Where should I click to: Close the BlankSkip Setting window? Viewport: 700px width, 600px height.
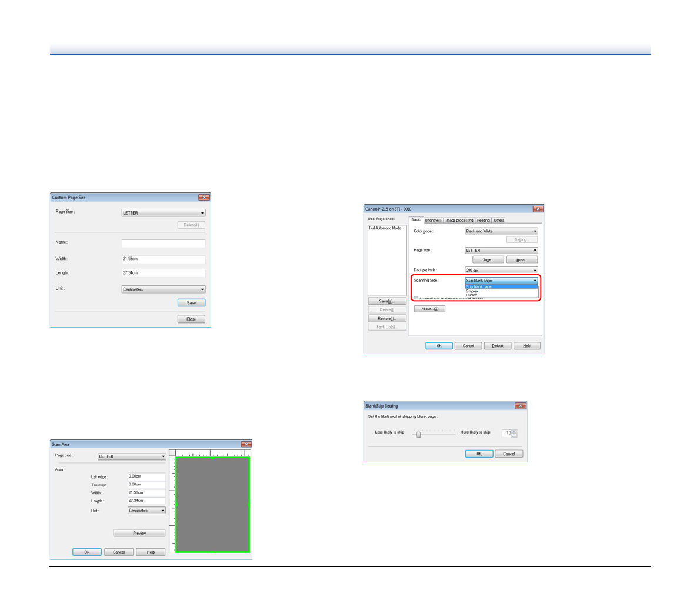pyautogui.click(x=520, y=406)
